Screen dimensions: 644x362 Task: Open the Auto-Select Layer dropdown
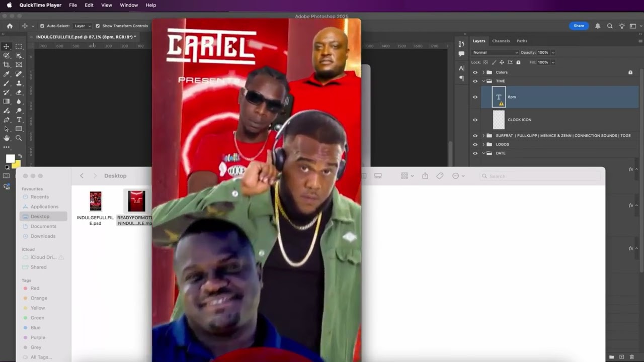coord(83,26)
